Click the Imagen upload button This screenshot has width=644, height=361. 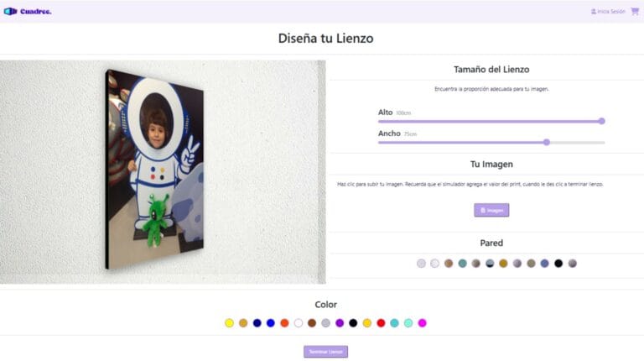pos(491,210)
